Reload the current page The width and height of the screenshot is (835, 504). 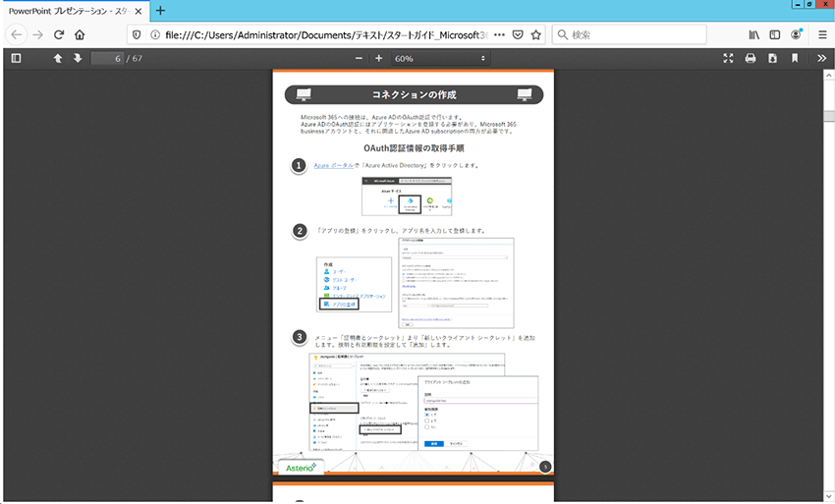point(59,34)
